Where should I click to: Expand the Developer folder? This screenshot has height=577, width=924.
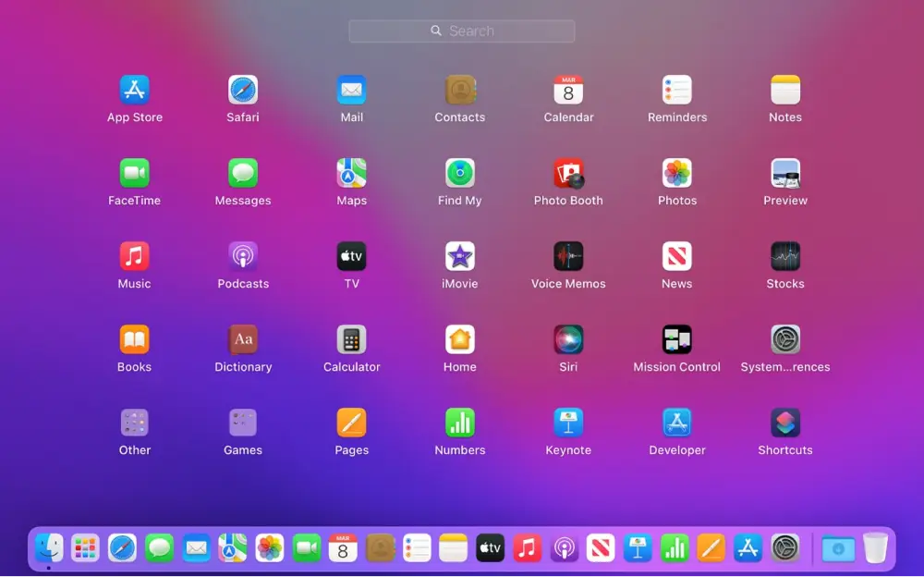click(x=675, y=421)
